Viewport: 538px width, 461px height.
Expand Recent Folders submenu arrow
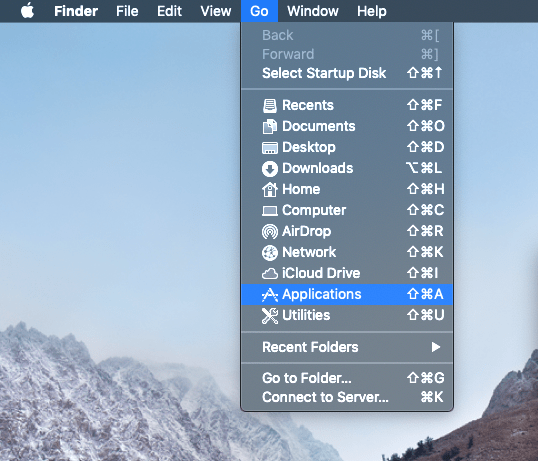pos(436,347)
